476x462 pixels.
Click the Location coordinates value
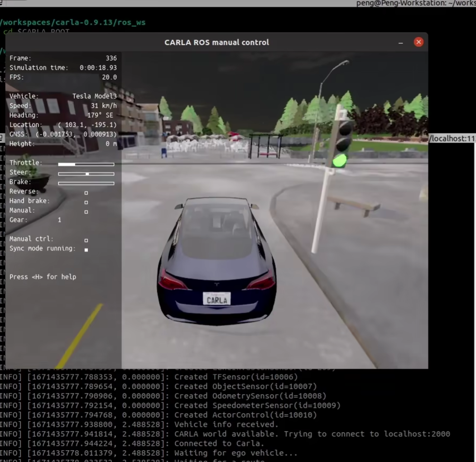(x=87, y=125)
